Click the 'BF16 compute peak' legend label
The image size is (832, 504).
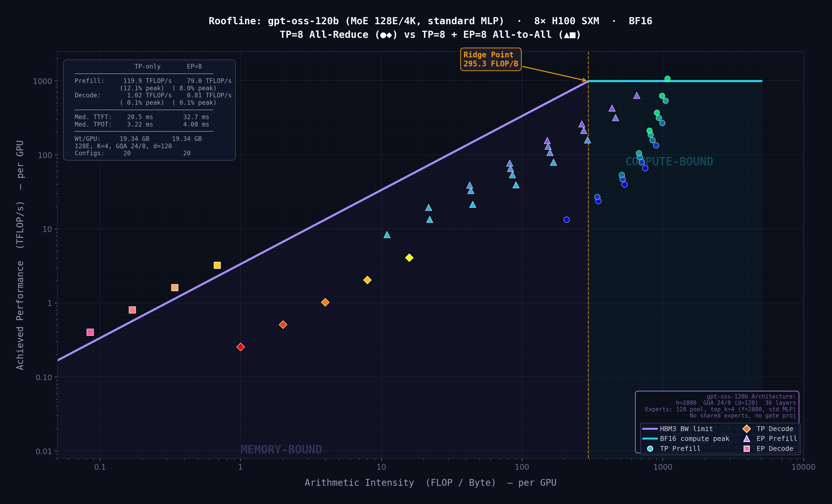[695, 438]
